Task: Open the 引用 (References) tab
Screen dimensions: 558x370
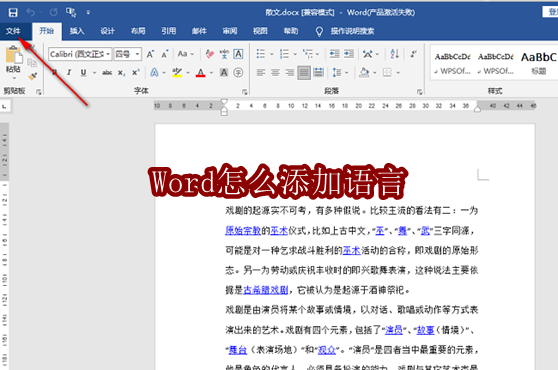Action: point(168,31)
